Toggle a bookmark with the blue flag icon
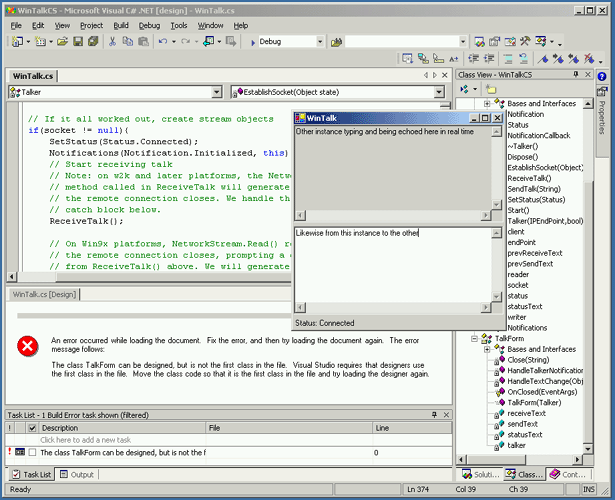The image size is (615, 500). click(543, 59)
